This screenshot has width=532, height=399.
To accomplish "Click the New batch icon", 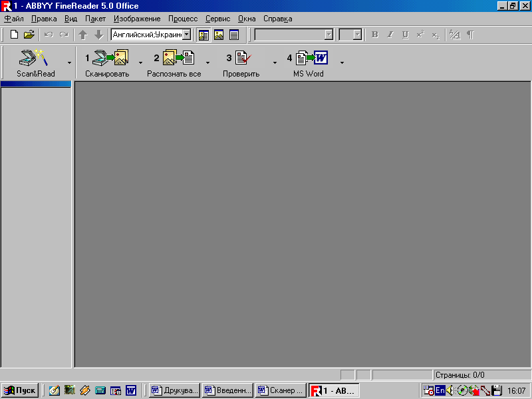I will point(14,35).
